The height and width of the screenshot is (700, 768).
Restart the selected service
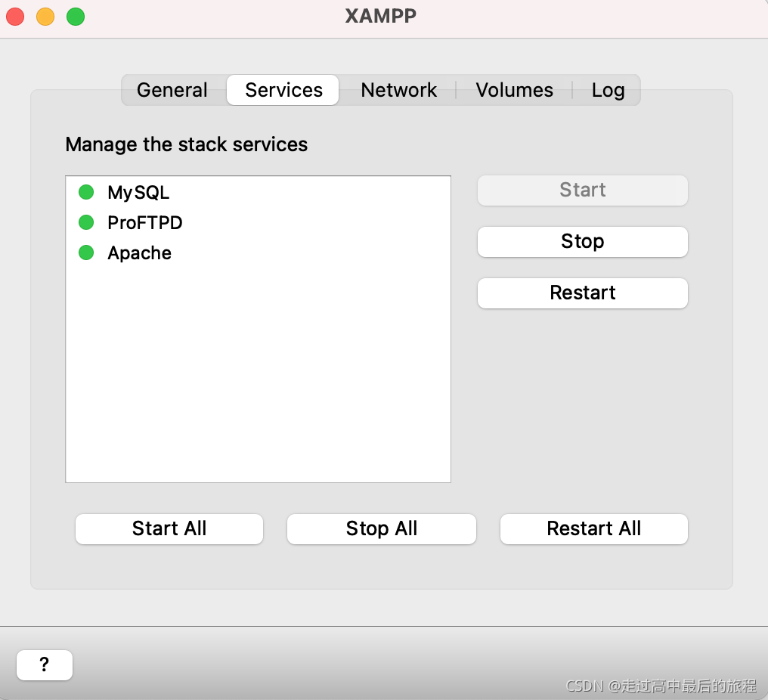click(582, 293)
